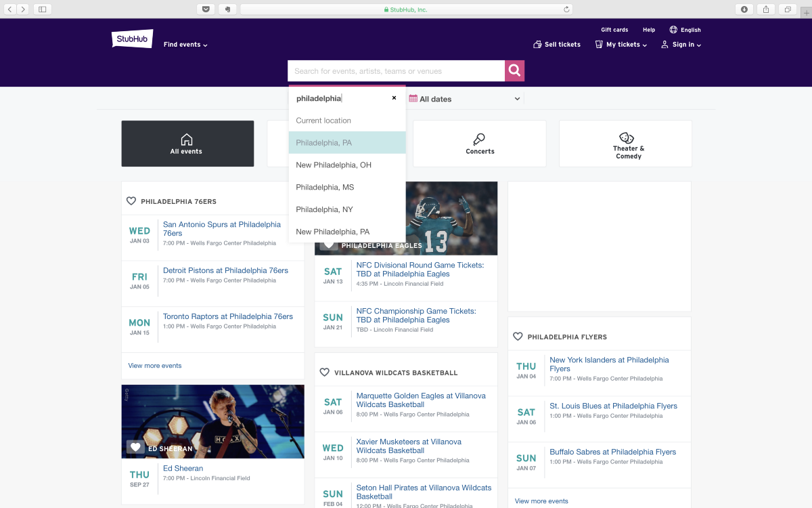The height and width of the screenshot is (508, 812).
Task: Click the All events house icon
Action: point(187,140)
